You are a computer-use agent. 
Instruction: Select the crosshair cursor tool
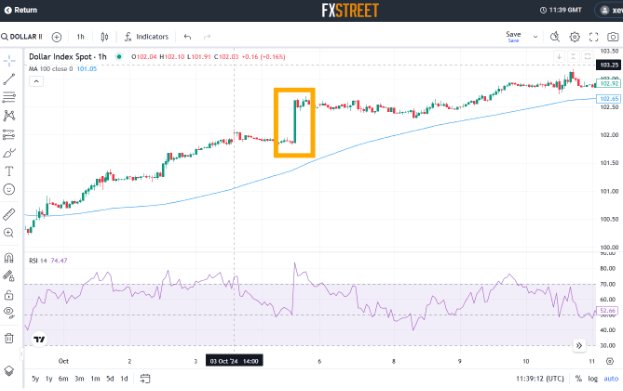click(x=9, y=60)
